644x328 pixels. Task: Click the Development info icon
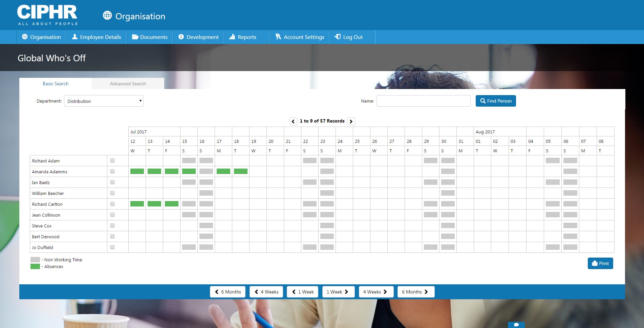tap(180, 37)
